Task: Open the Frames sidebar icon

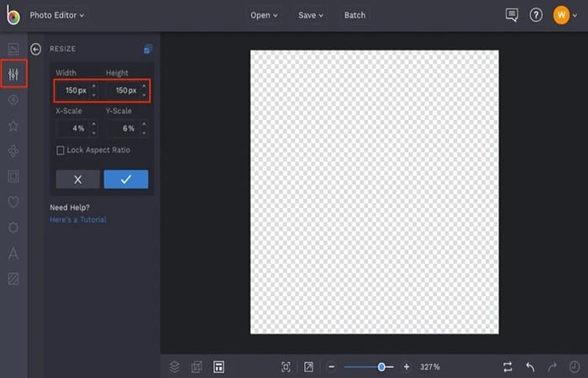Action: (13, 176)
